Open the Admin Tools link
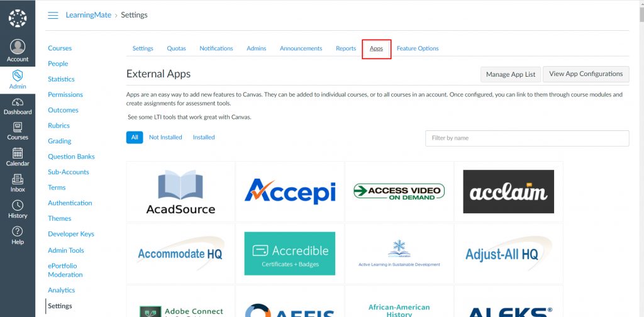Screen dimensions: 644x317 65,250
